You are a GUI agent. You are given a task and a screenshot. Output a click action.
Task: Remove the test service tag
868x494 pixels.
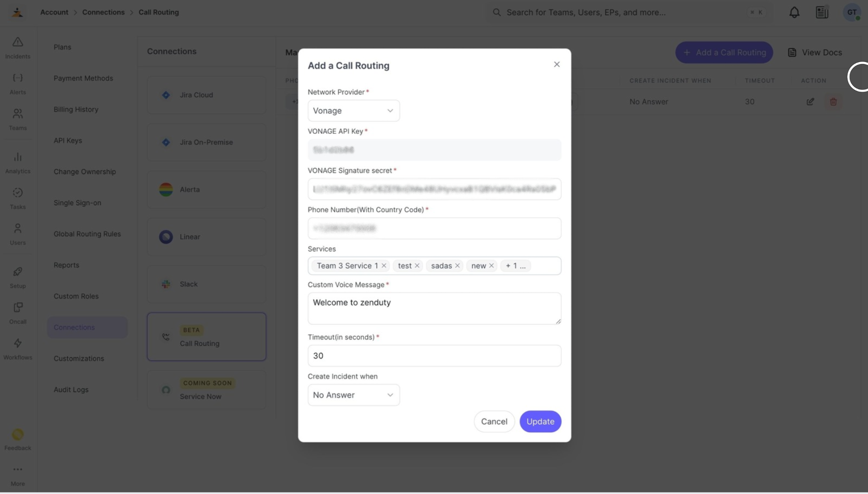(417, 266)
